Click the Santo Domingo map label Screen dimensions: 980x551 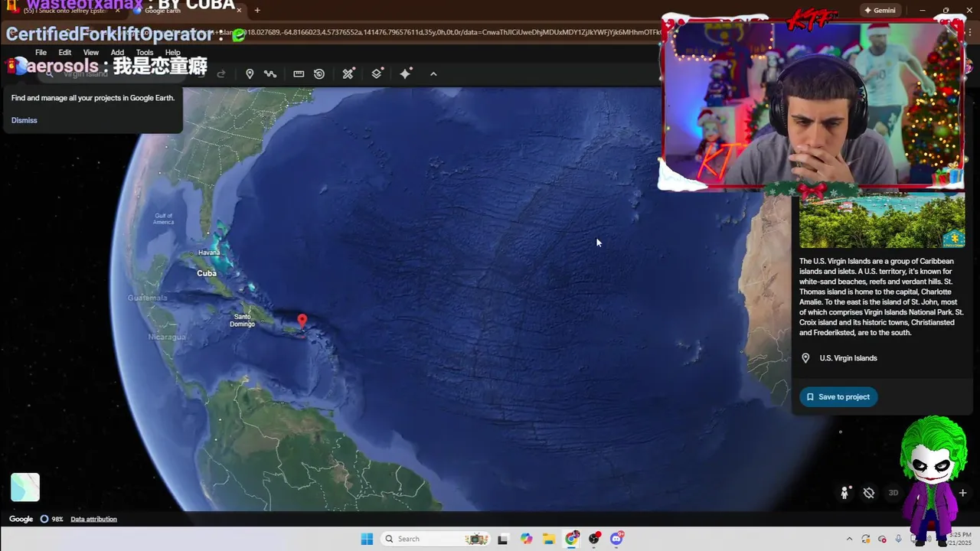[242, 320]
